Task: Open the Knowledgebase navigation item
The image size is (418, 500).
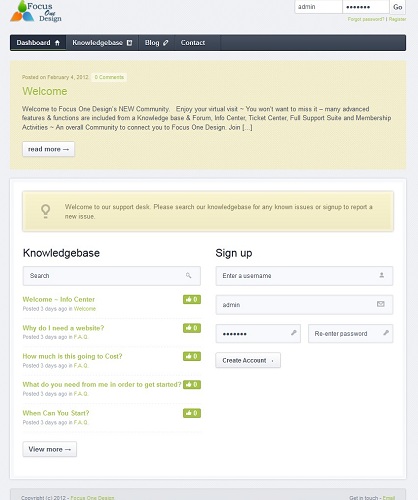Action: coord(102,43)
